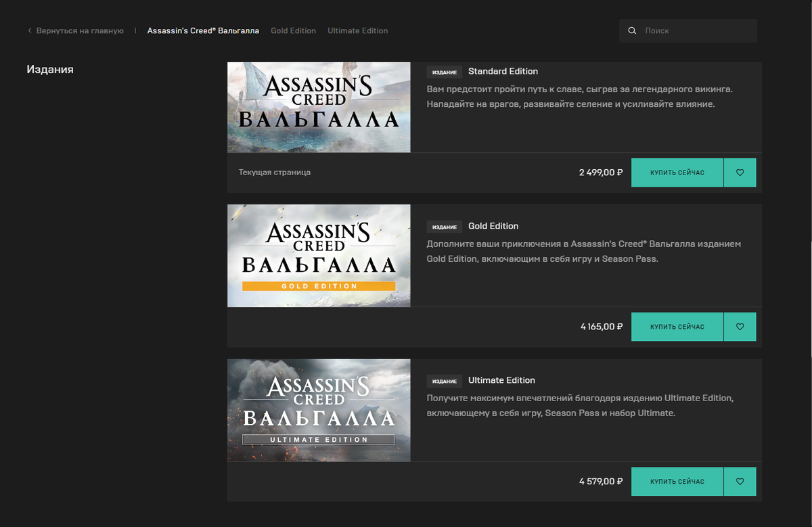Image resolution: width=812 pixels, height=527 pixels.
Task: Click the Издание badge beside Gold Edition
Action: (445, 227)
